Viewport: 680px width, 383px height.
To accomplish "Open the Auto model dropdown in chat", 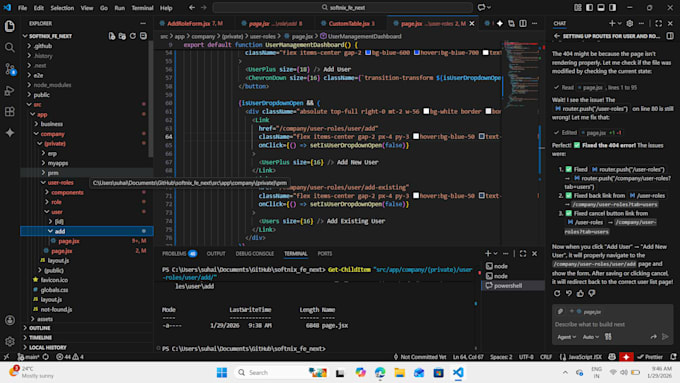I will pyautogui.click(x=590, y=337).
